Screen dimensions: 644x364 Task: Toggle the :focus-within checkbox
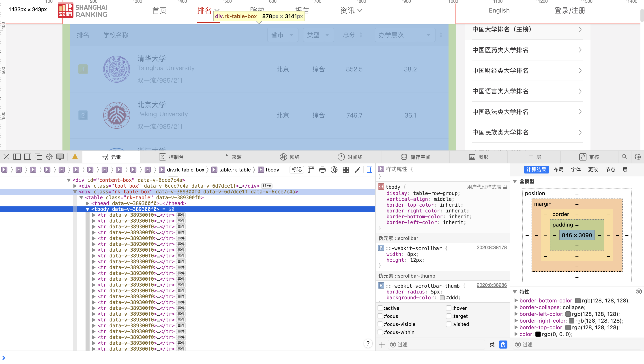[x=380, y=332]
